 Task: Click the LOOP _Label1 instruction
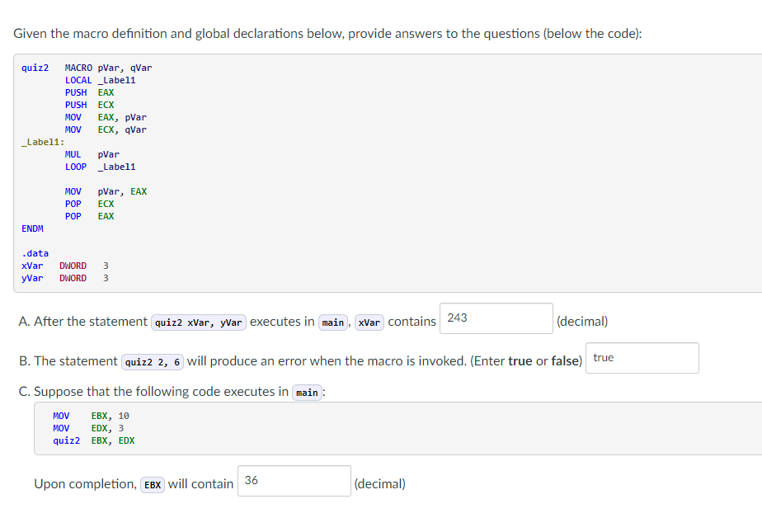click(93, 166)
